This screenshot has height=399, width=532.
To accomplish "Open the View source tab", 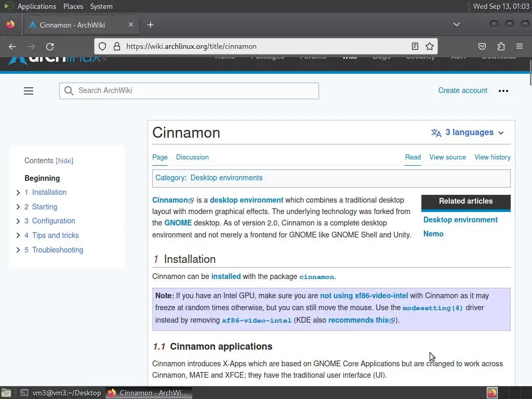I will point(447,157).
